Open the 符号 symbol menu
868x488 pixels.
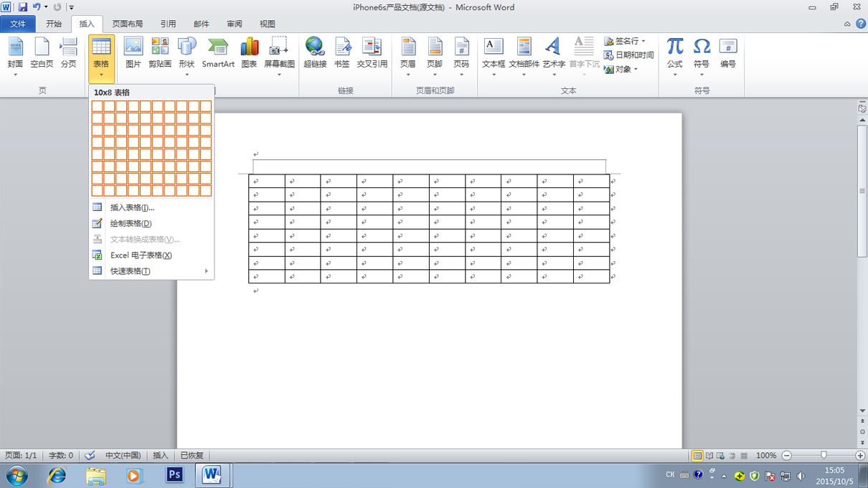702,56
